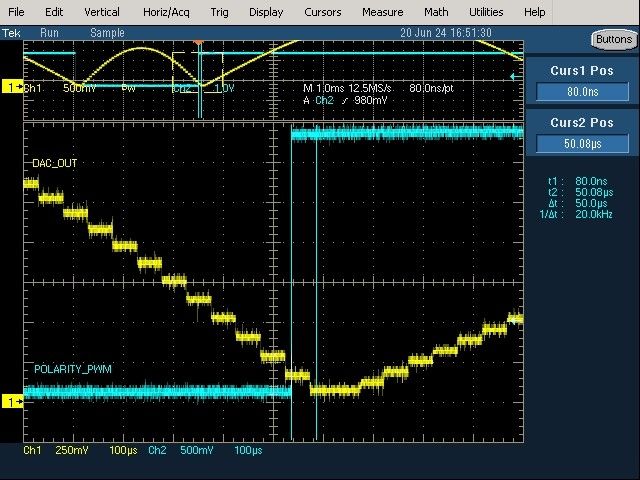
Task: Click the M 1.0ms 12.5MS/s timebase readout
Action: pos(347,88)
